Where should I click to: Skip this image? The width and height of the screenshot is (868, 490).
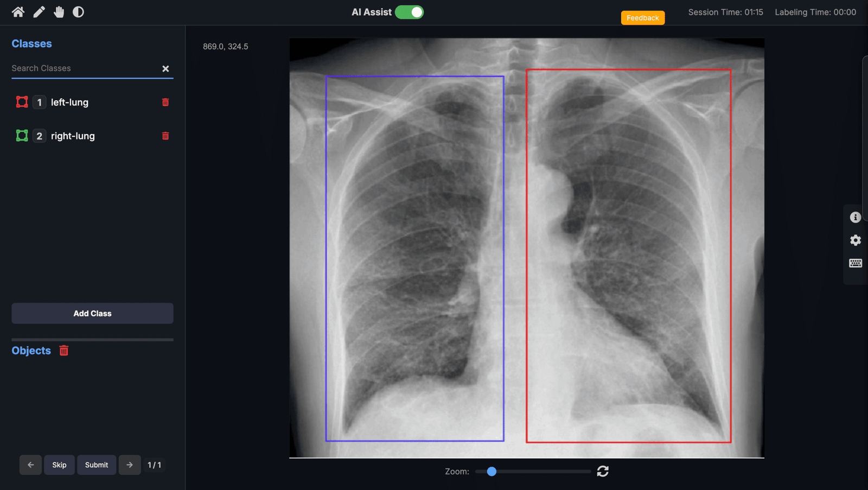59,465
